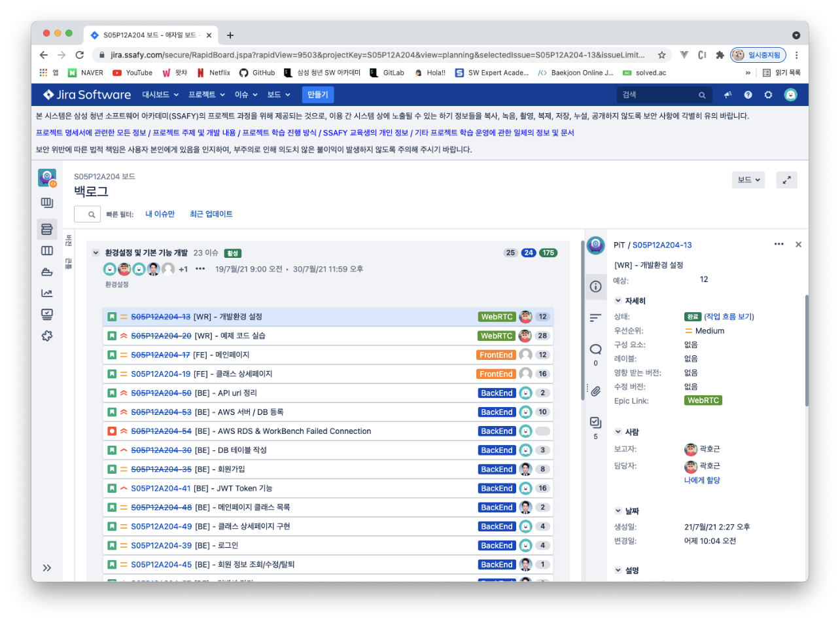Click the Jira 검색 search field

tap(664, 95)
